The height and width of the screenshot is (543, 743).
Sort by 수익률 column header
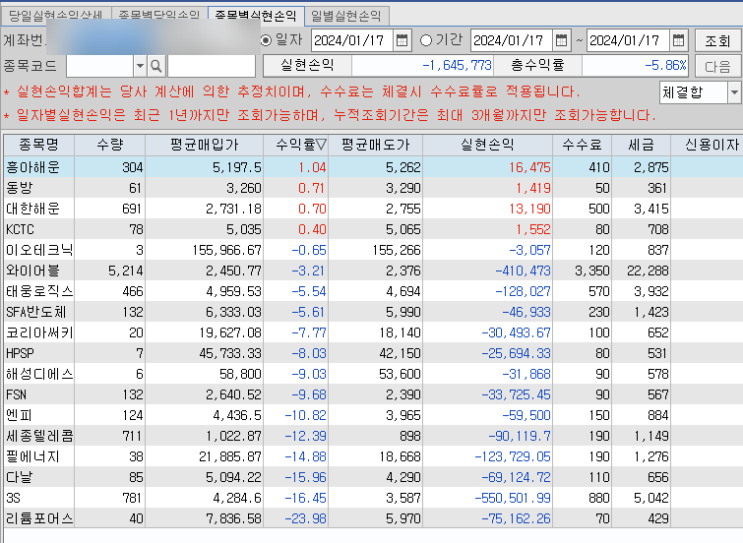pyautogui.click(x=296, y=145)
